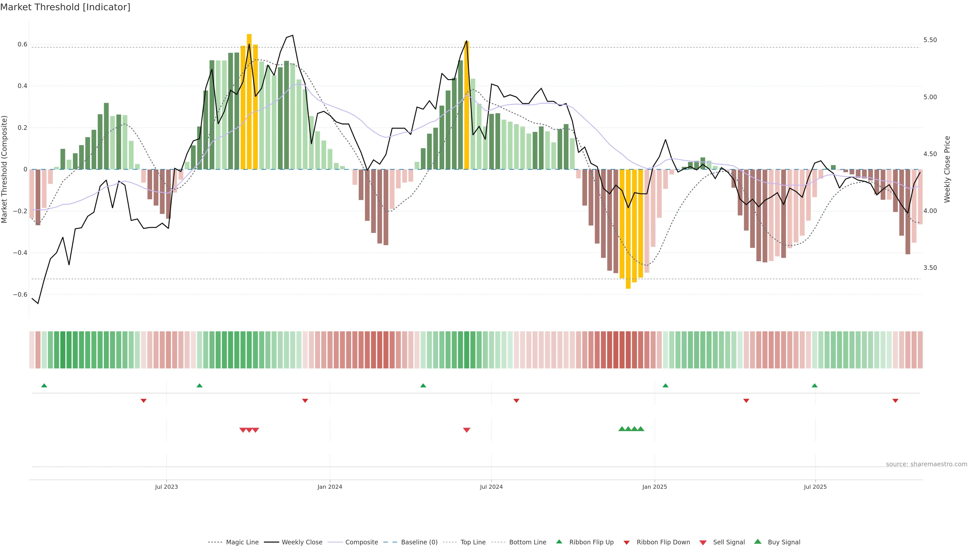Screen dimensions: 980x551
Task: Click the Sell Signal legend marker
Action: coord(703,543)
